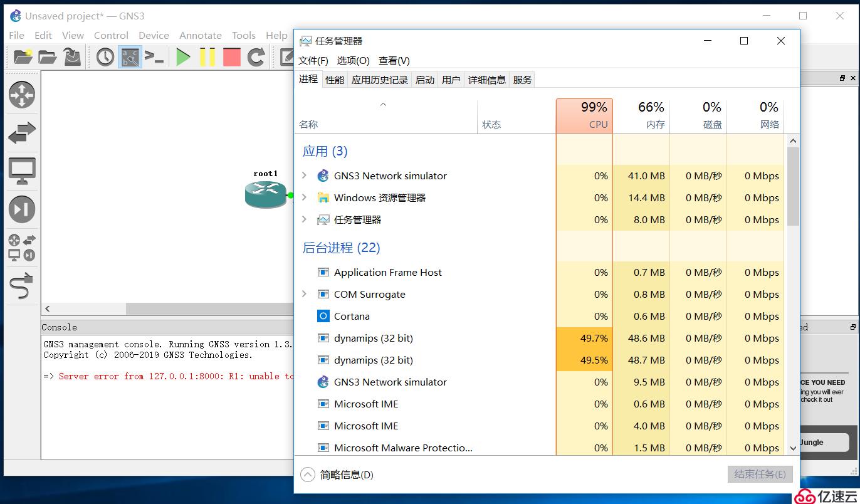Screen dimensions: 860x504
Task: Open the GNS3 Annotate menu
Action: click(201, 35)
